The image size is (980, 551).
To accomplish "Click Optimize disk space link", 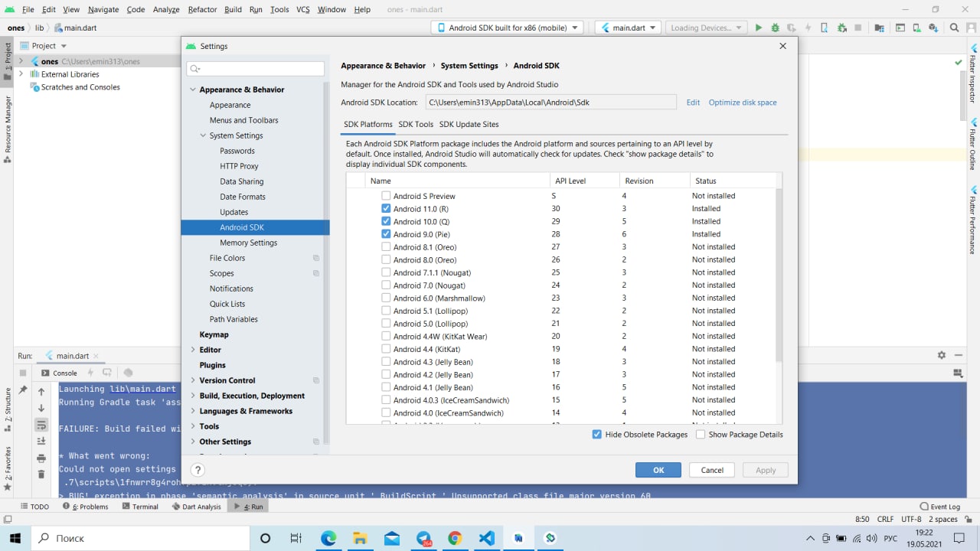I will [743, 102].
